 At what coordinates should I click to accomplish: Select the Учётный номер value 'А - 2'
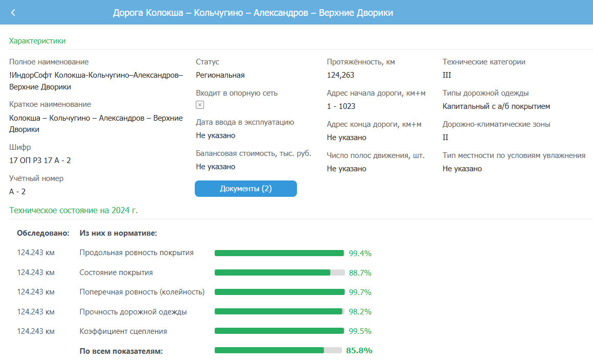point(17,192)
